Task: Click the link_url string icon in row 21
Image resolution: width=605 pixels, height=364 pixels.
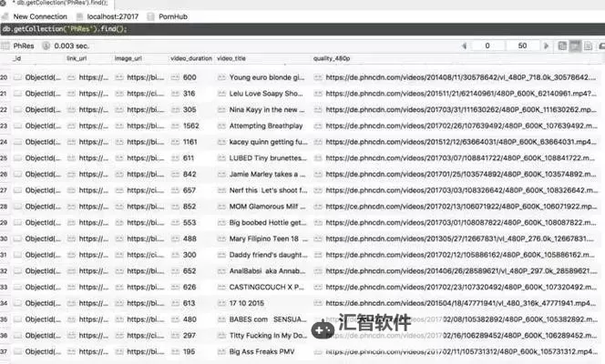Action: 71,94
